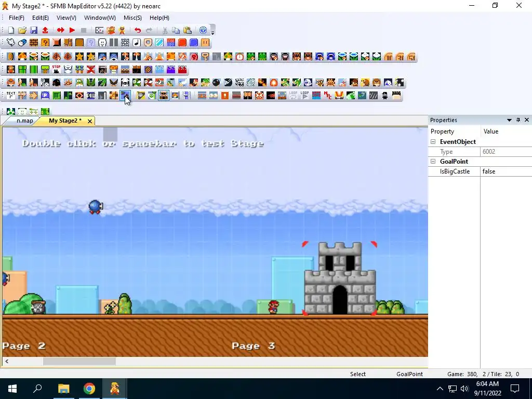Viewport: 532px width, 399px height.
Task: Select the flying blue Bob-omb in stage
Action: [96, 207]
